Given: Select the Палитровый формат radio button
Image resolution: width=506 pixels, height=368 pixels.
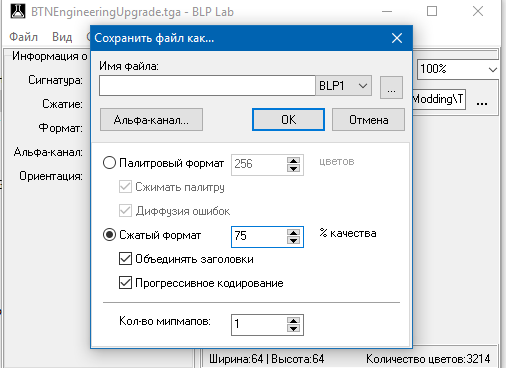Looking at the screenshot, I should click(x=109, y=163).
